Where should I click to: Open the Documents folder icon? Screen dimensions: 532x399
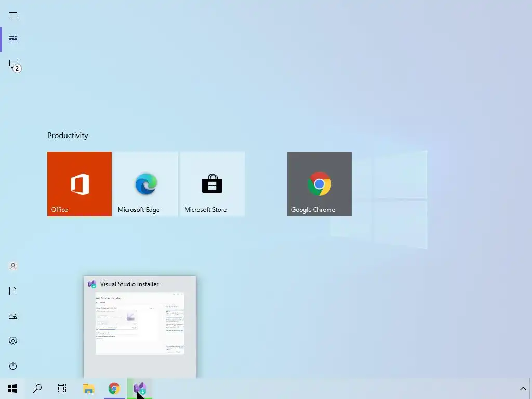13,291
